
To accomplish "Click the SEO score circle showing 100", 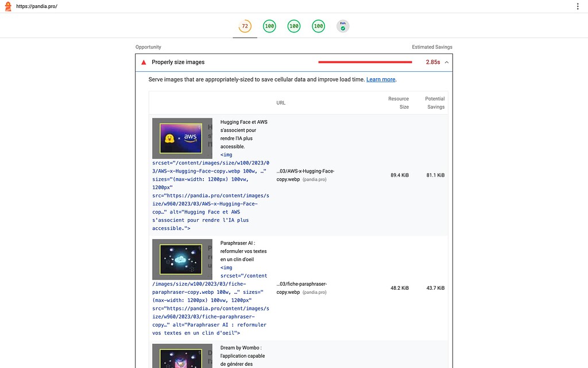I will 318,26.
